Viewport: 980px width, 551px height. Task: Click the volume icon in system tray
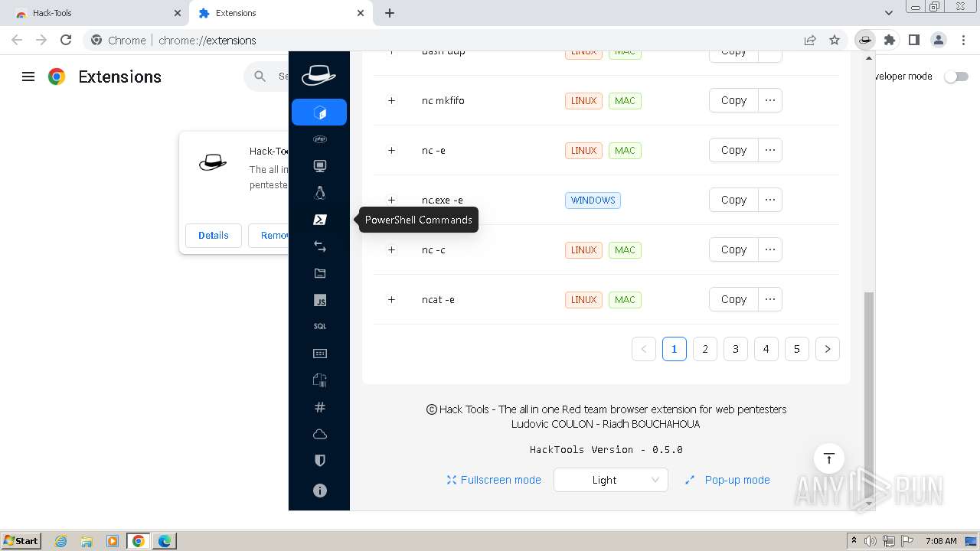(871, 541)
